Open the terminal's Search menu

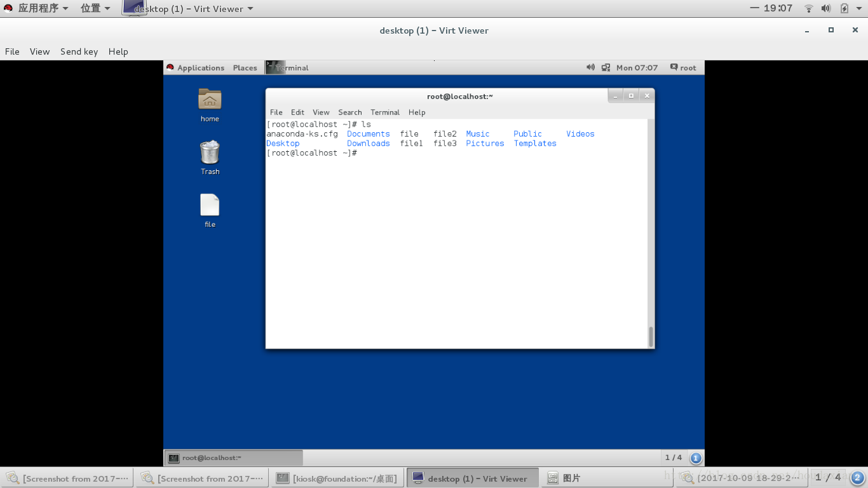pos(349,112)
